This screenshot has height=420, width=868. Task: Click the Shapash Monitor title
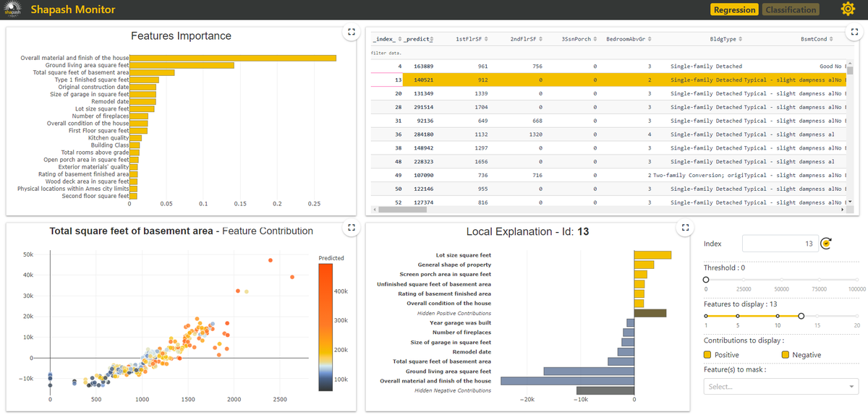pos(73,9)
